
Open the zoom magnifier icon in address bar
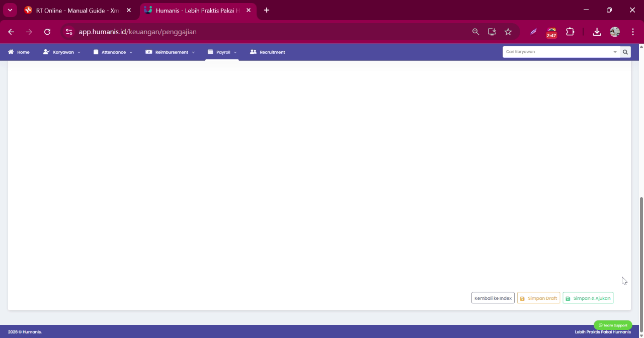[475, 32]
